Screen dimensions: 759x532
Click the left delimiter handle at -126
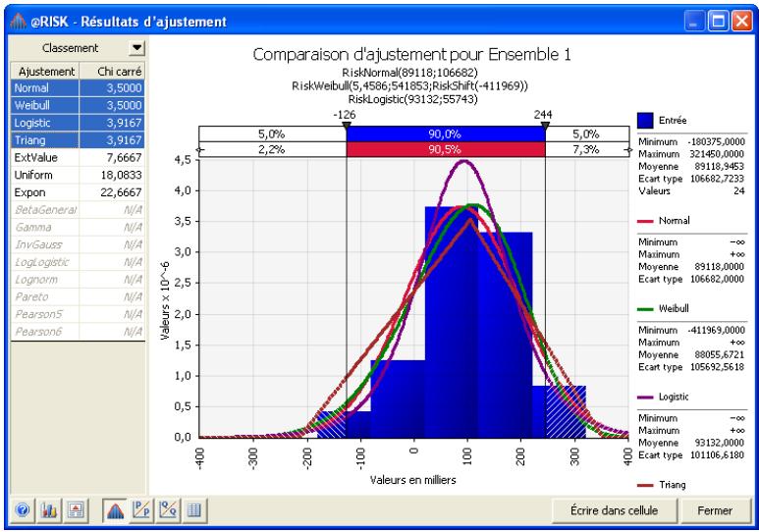pyautogui.click(x=347, y=124)
